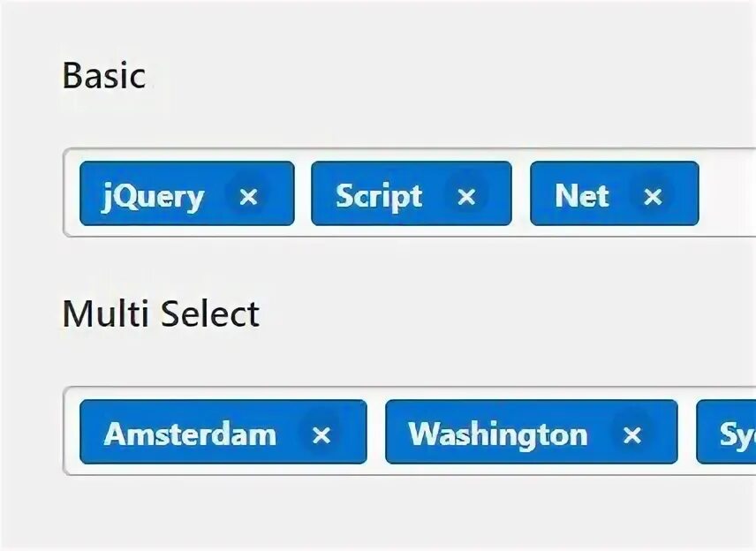Screen dimensions: 756x551
Task: Select the jQuery tag label
Action: pyautogui.click(x=153, y=196)
